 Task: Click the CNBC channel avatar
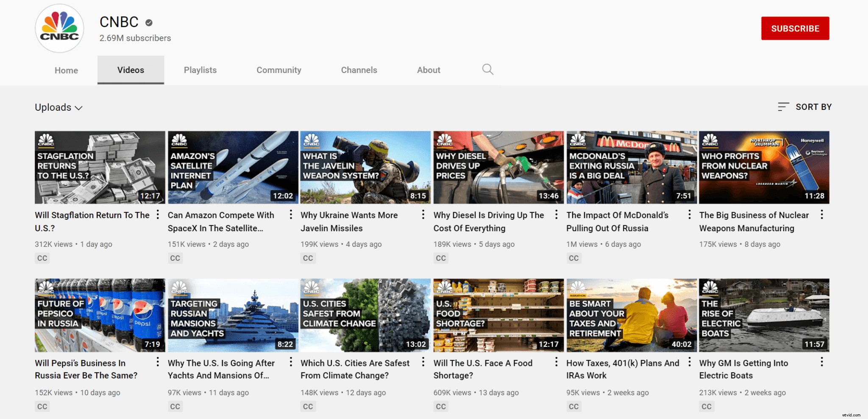click(x=59, y=28)
